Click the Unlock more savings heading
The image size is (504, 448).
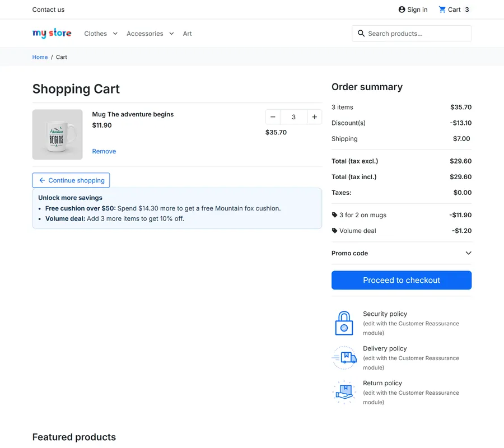(71, 198)
